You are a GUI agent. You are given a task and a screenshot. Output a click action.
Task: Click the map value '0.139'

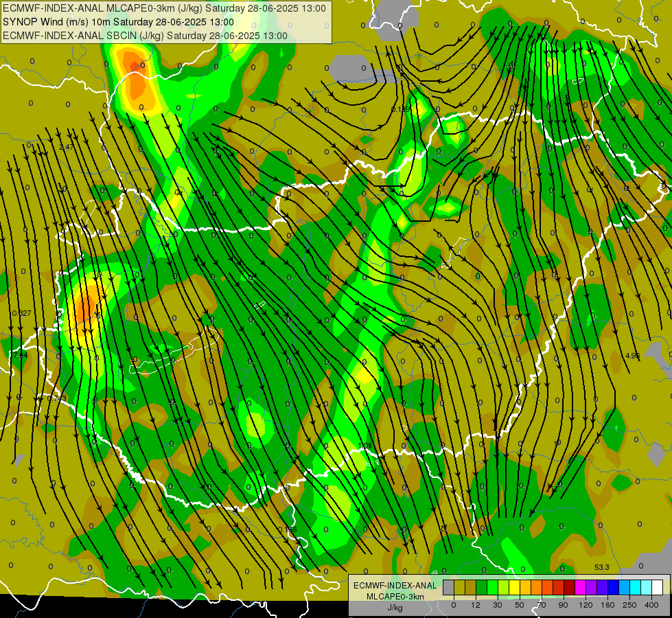401,109
